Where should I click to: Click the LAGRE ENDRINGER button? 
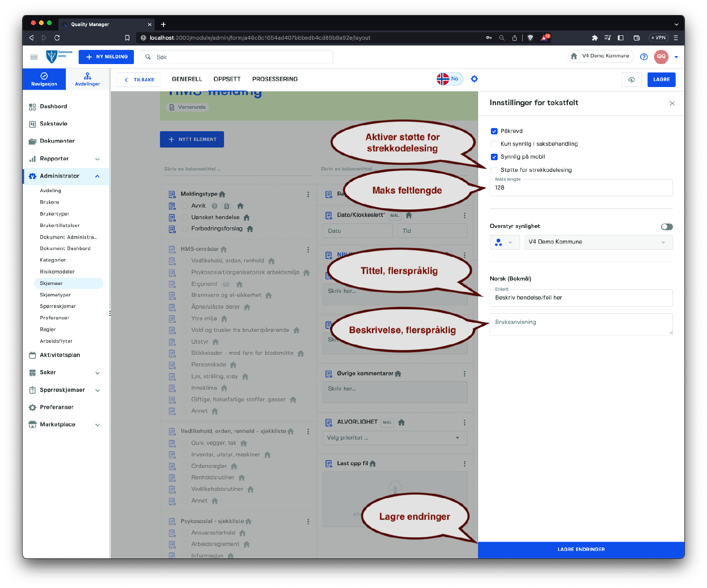coord(581,550)
